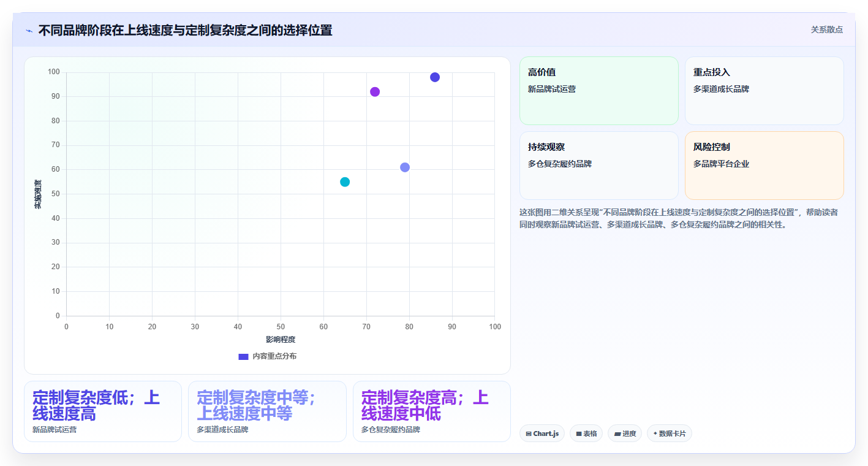Select the dark blue scatter point near 98
868x466 pixels.
[435, 77]
